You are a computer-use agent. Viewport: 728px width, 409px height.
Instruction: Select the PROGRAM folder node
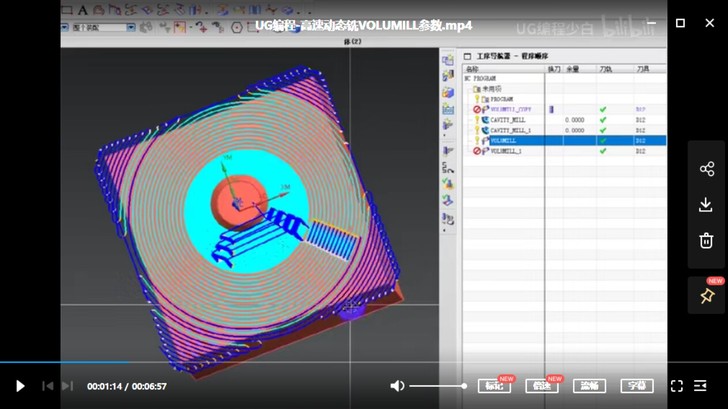500,99
